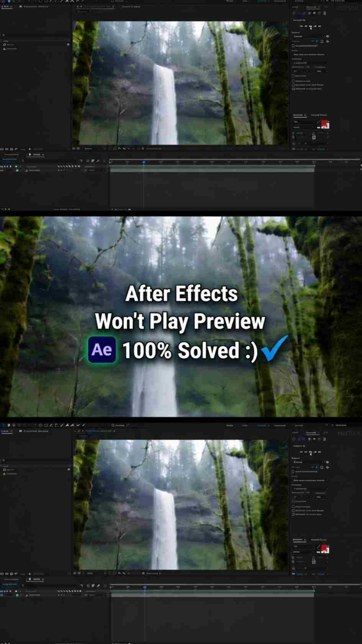
Task: Go to first frame in lower Preview panel
Action: point(301,452)
